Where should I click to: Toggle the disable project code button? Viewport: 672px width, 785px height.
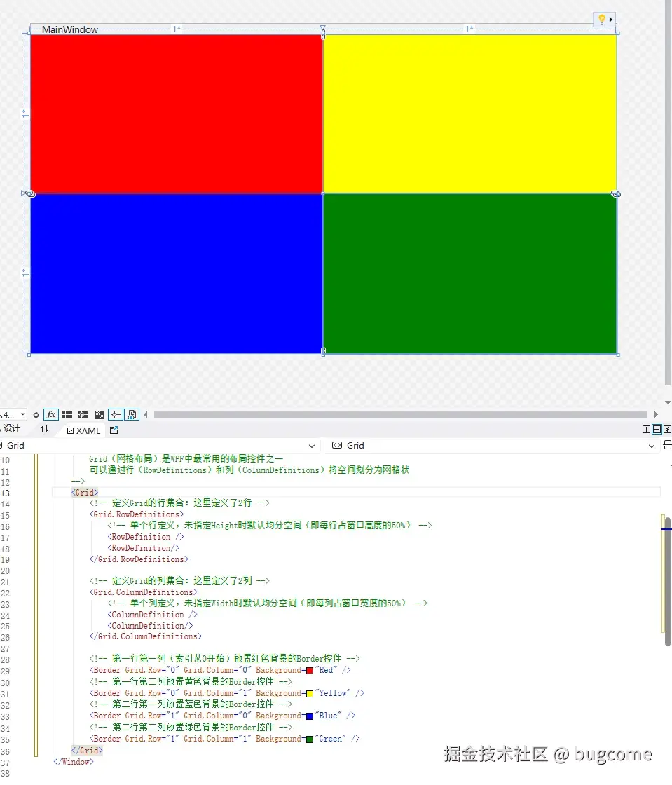[x=132, y=414]
